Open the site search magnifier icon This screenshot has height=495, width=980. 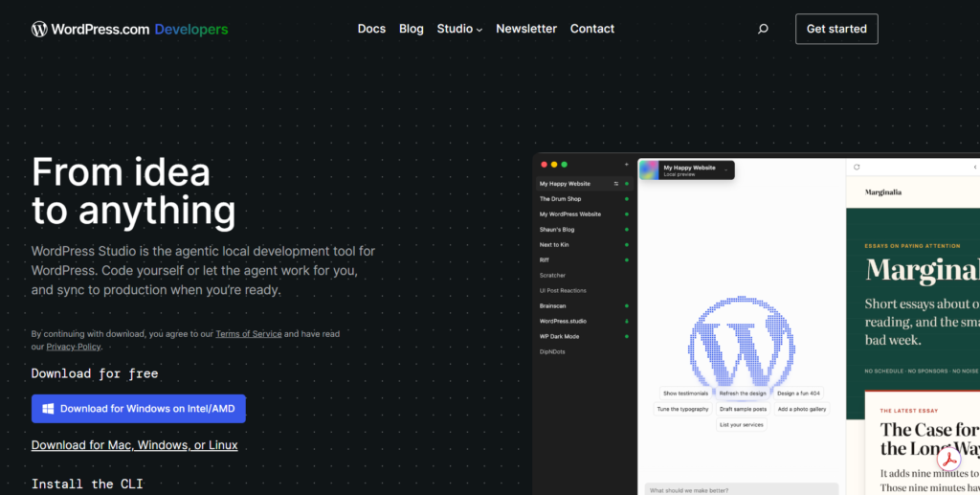click(763, 29)
